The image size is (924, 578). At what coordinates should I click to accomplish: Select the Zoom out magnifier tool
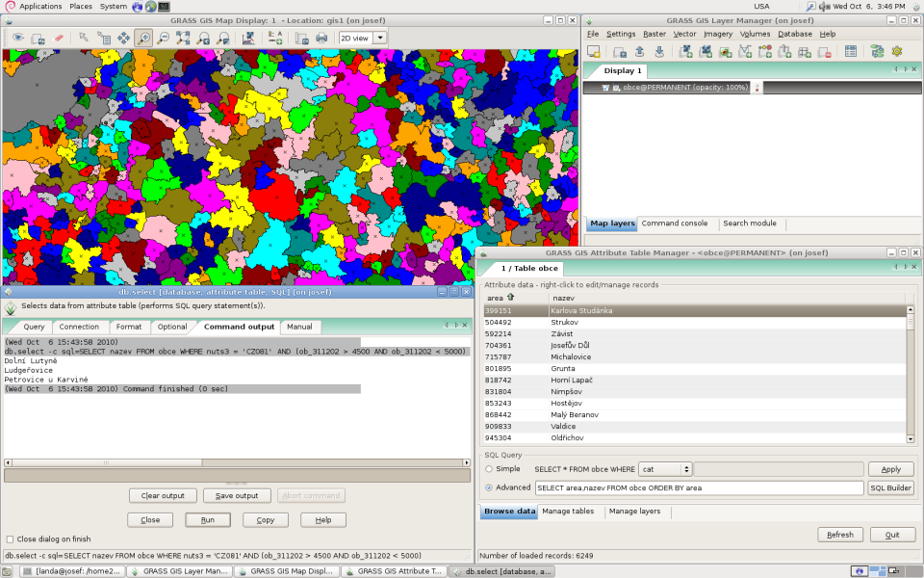(x=164, y=39)
